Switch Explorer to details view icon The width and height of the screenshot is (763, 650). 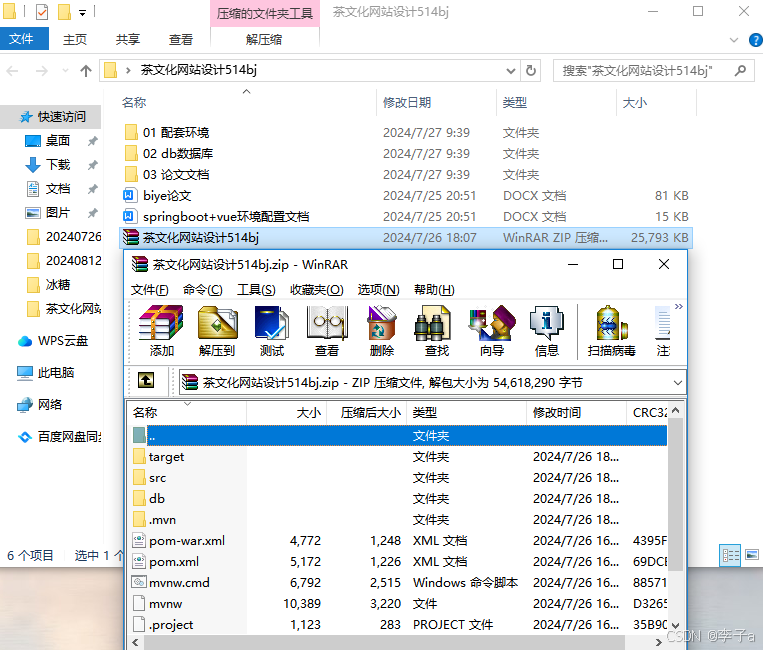730,555
